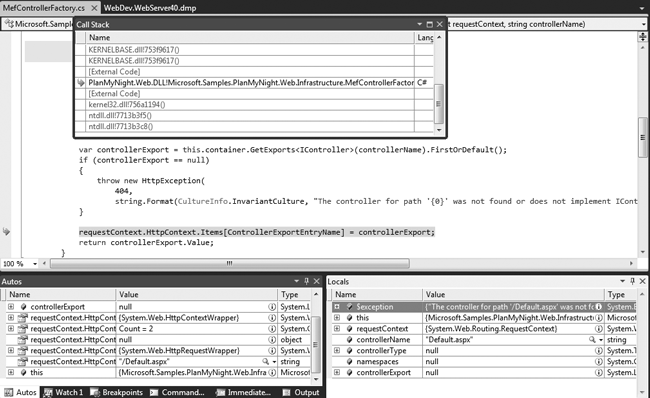
Task: Close the MefControllerFactory.cs tab
Action: tap(95, 8)
